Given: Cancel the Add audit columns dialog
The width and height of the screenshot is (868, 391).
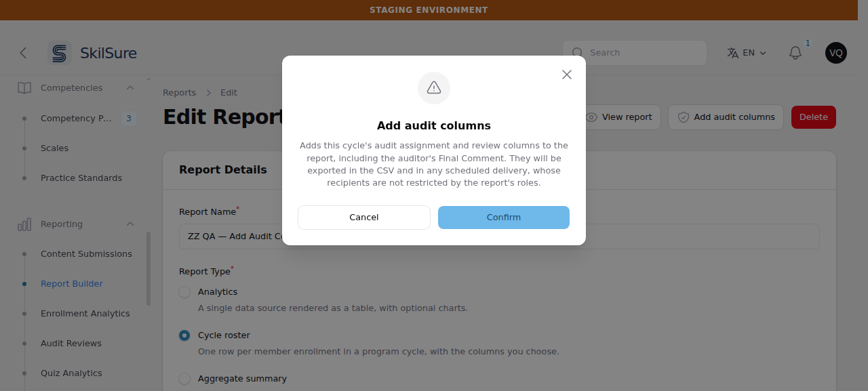Looking at the screenshot, I should [x=364, y=218].
